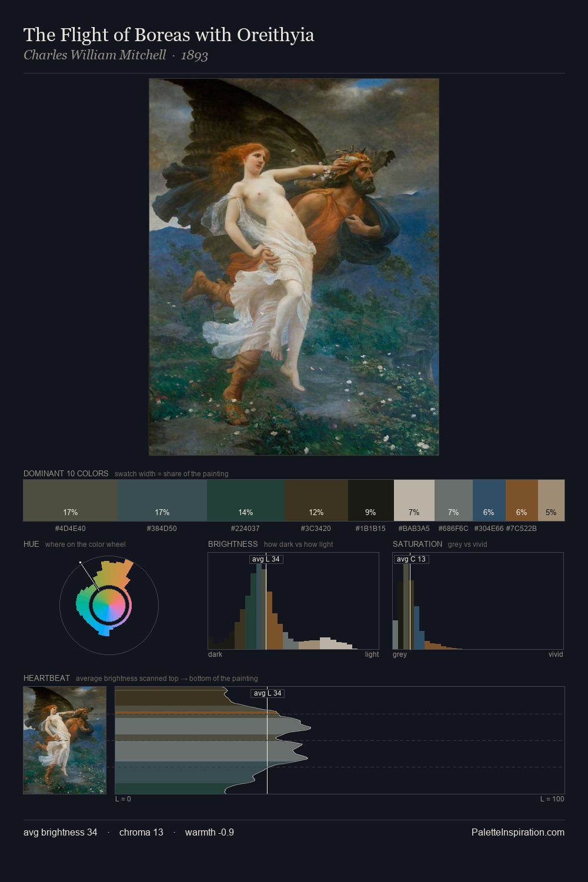Click the #4D4E40 olive-grey 17% swatch

pos(71,500)
